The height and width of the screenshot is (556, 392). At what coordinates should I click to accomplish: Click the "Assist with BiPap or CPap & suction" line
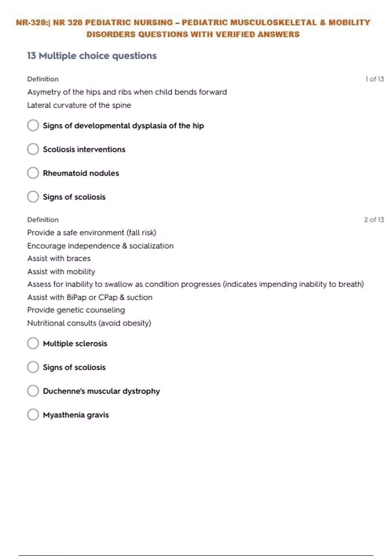pos(90,297)
